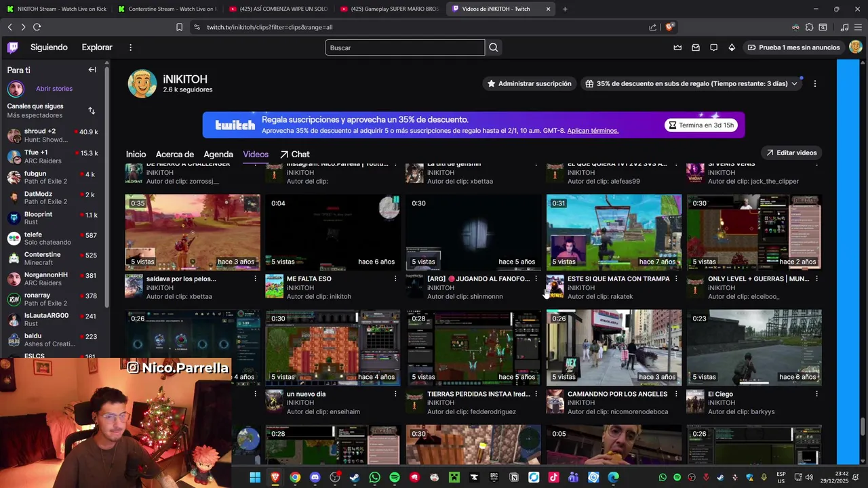Screen dimensions: 868x488
Task: Switch to the Inicio channel tab
Action: (x=136, y=155)
